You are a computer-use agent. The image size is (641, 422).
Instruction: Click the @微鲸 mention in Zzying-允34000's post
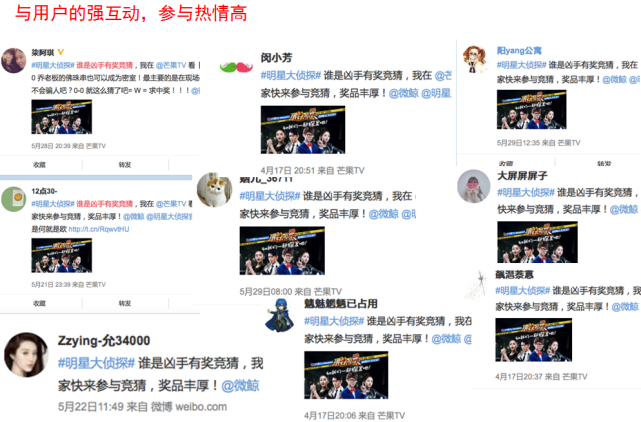coord(240,386)
